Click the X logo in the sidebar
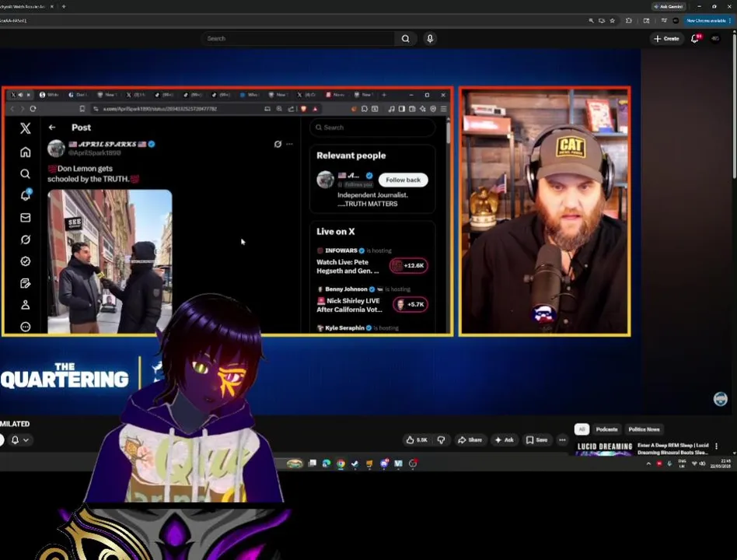Image resolution: width=737 pixels, height=560 pixels. click(x=26, y=128)
